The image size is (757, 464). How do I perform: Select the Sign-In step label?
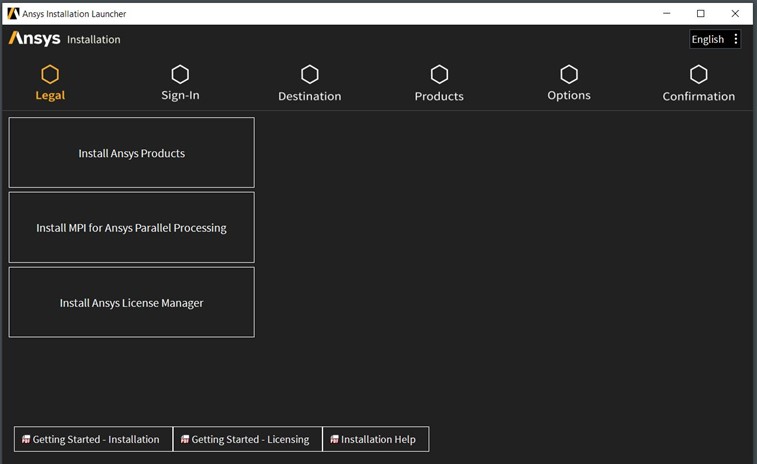pos(180,96)
